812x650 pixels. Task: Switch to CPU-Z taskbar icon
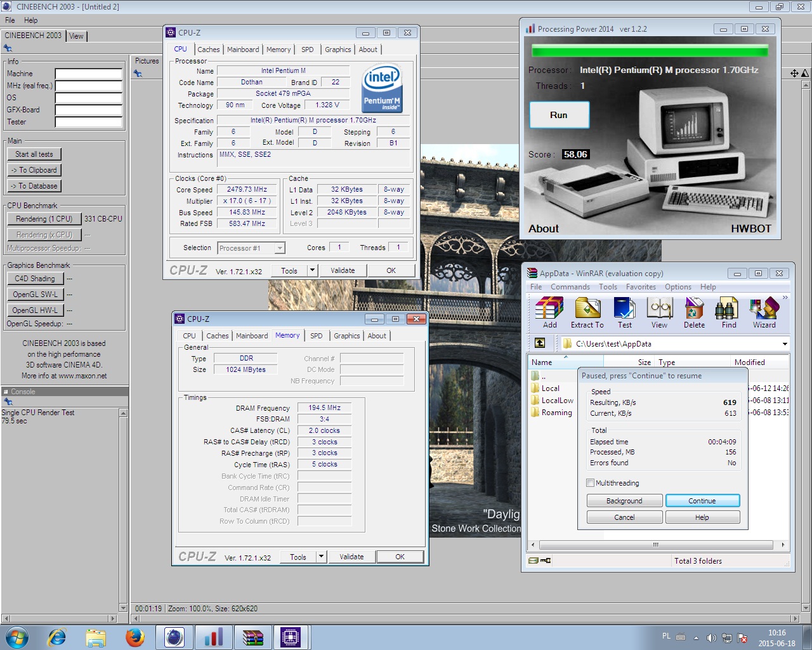point(291,637)
